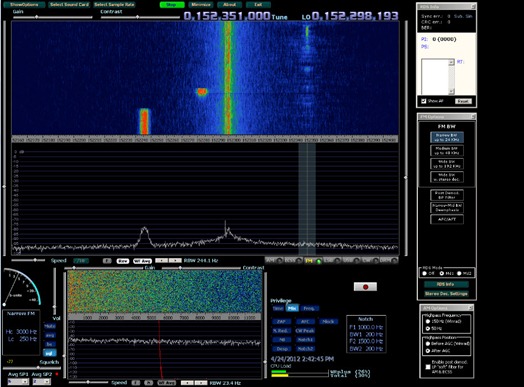Close the FM Options panel
This screenshot has height=387, width=524.
473,117
